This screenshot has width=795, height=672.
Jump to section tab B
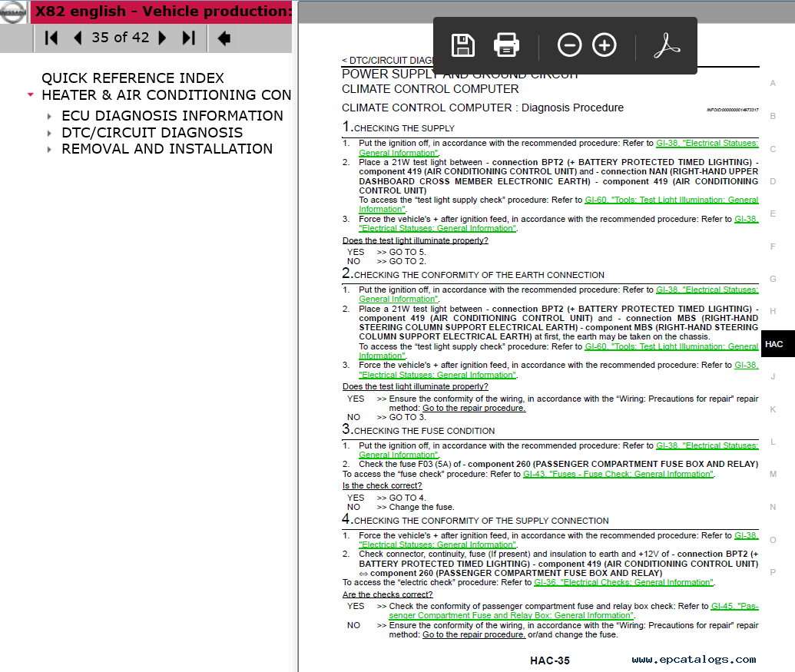(x=773, y=116)
